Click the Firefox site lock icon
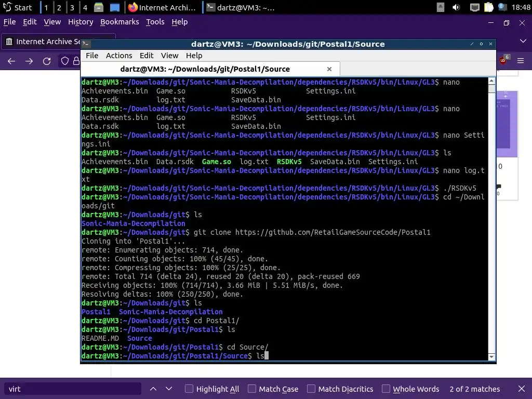The width and height of the screenshot is (532, 399). (x=76, y=61)
